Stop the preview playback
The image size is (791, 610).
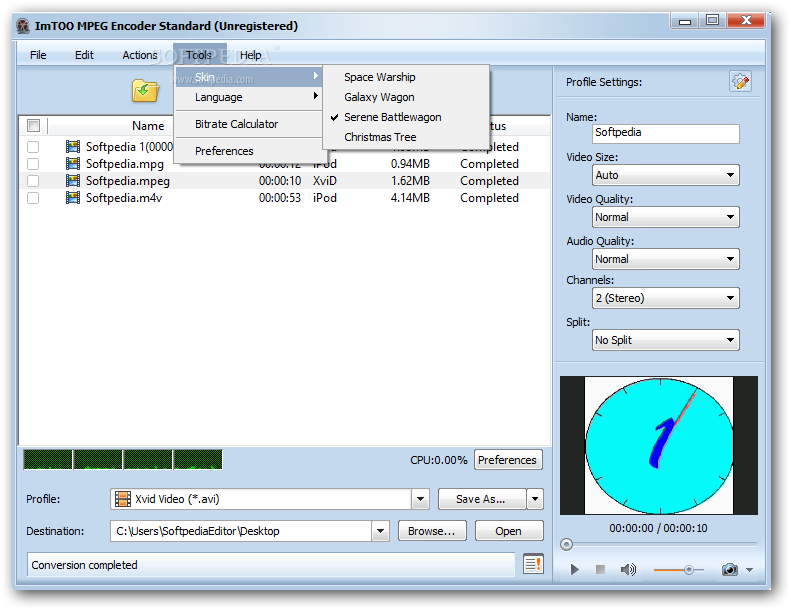click(x=600, y=570)
